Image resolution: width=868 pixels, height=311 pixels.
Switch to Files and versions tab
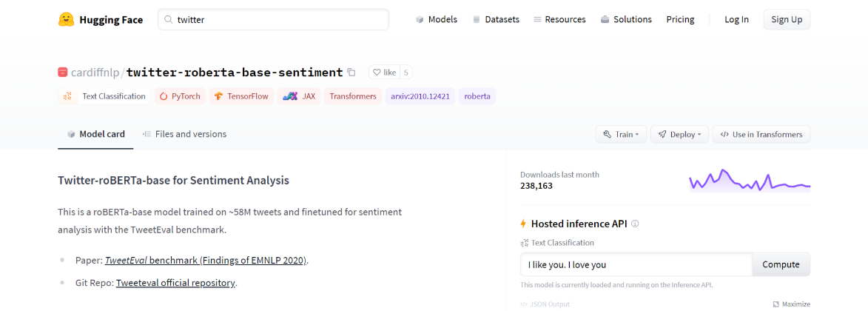point(184,134)
